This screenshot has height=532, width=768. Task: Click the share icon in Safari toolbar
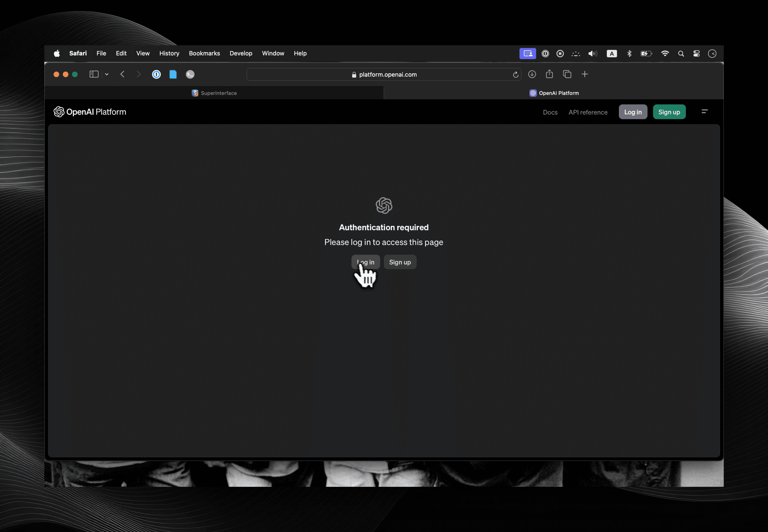[x=549, y=74]
